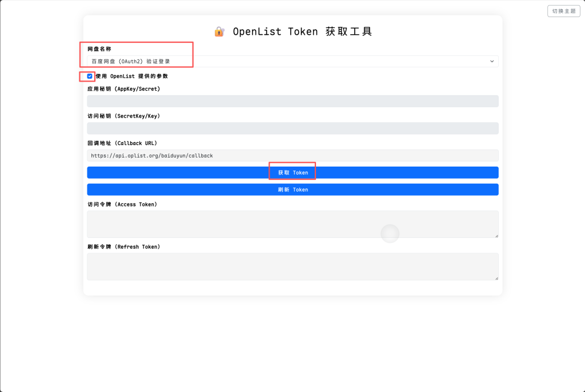Click the 网盘名称 field label
This screenshot has height=392, width=585.
pos(99,49)
